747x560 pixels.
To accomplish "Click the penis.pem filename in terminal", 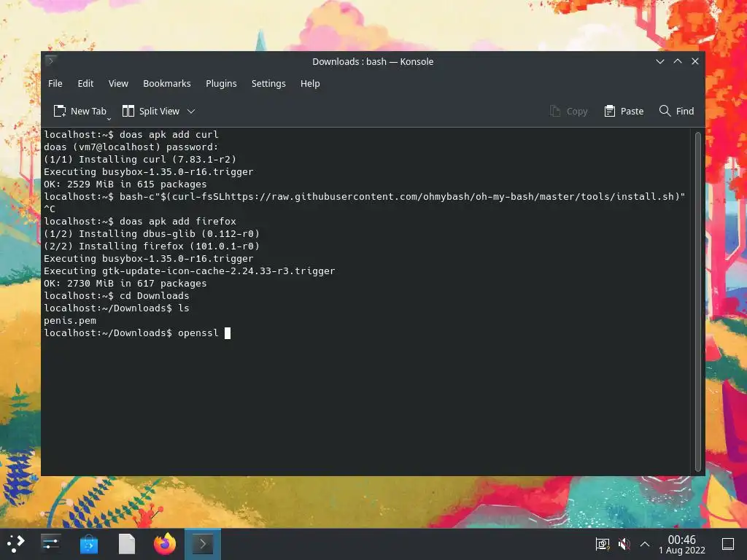I will [x=70, y=321].
